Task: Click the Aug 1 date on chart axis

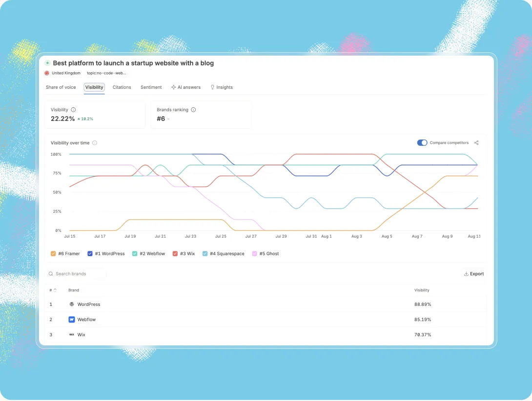Action: click(327, 236)
